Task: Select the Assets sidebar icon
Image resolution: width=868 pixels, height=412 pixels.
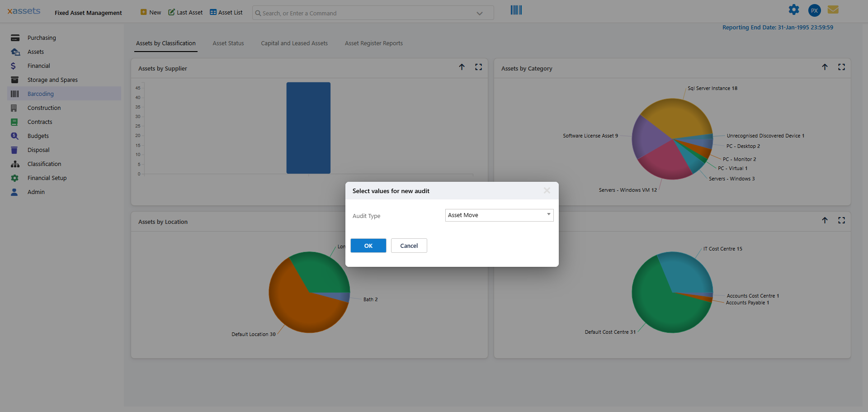Action: click(15, 52)
